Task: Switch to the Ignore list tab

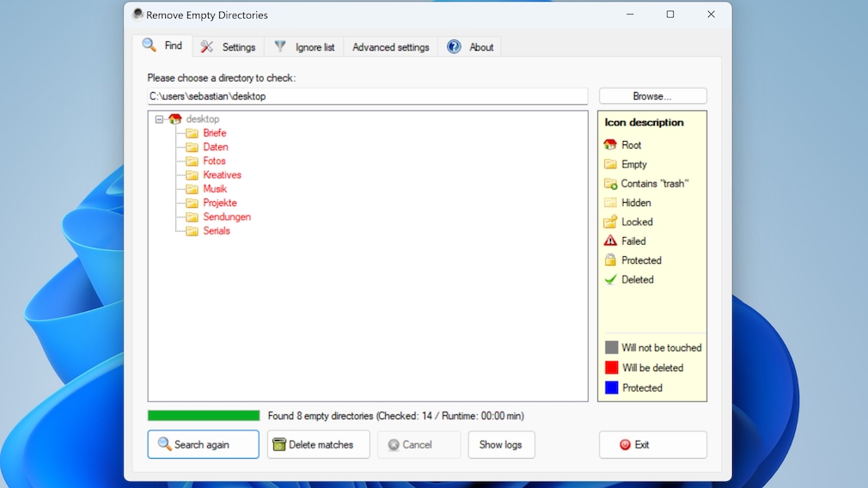Action: [x=305, y=47]
